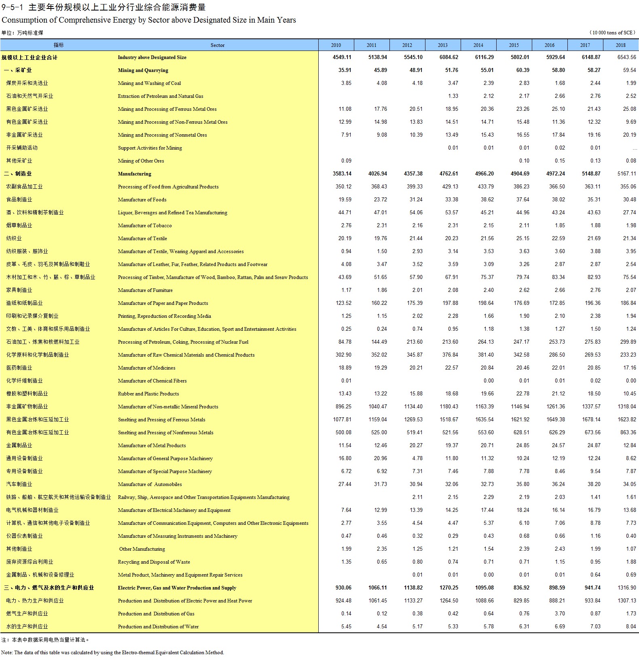The width and height of the screenshot is (639, 672).
Task: Select the 2016 column header
Action: click(550, 45)
